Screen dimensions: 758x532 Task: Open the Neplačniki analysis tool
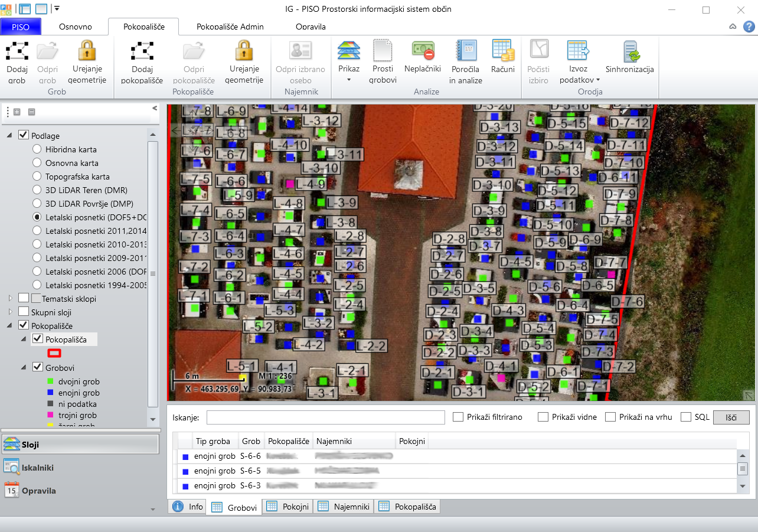tap(423, 51)
